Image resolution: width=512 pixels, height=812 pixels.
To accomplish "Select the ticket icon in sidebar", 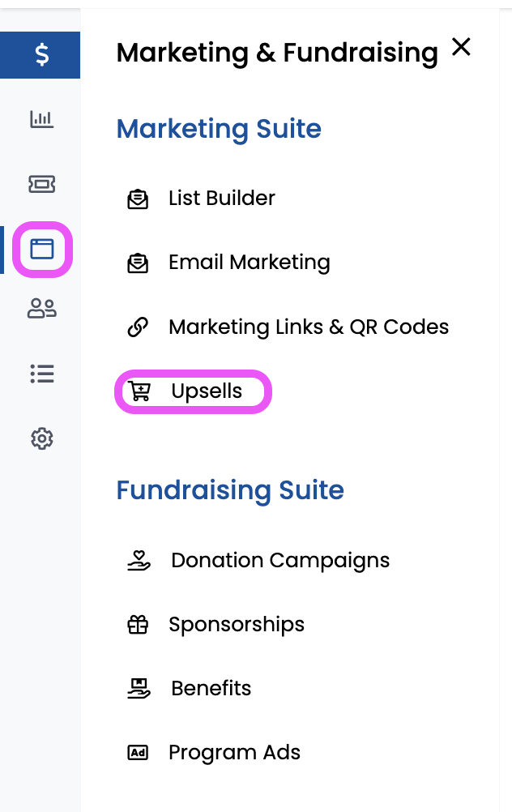I will point(41,185).
